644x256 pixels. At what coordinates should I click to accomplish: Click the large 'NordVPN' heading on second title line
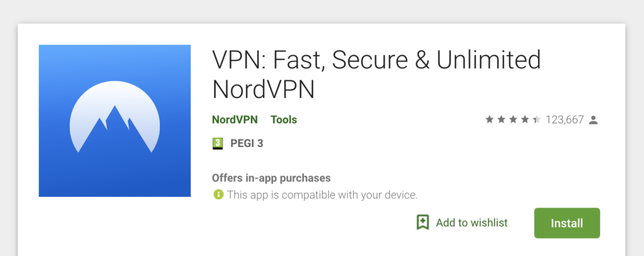[263, 89]
